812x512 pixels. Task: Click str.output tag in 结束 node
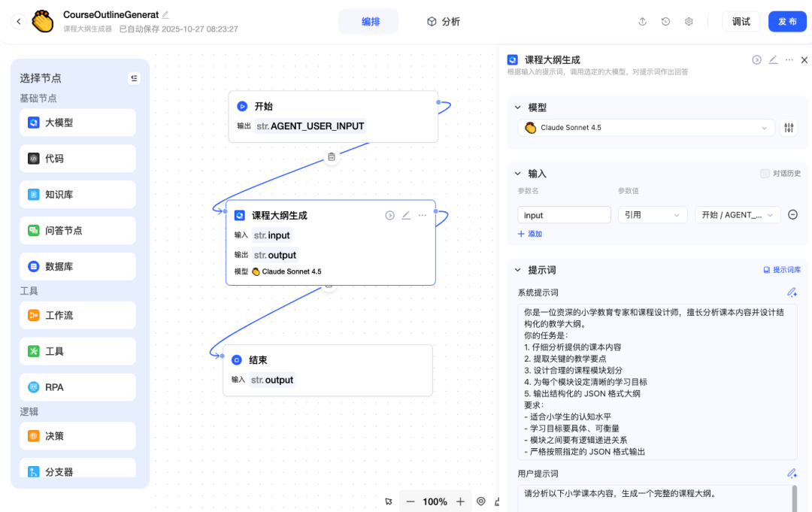(x=272, y=380)
